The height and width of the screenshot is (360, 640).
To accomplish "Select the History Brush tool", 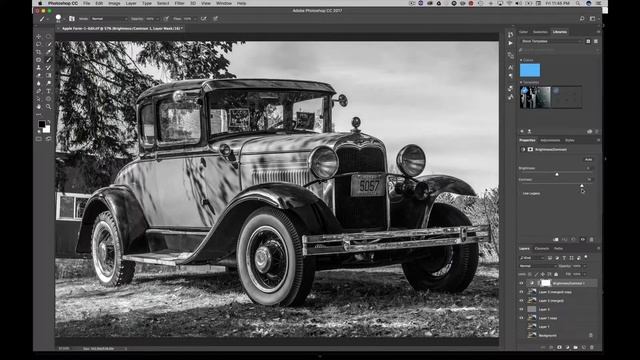I will tap(49, 67).
